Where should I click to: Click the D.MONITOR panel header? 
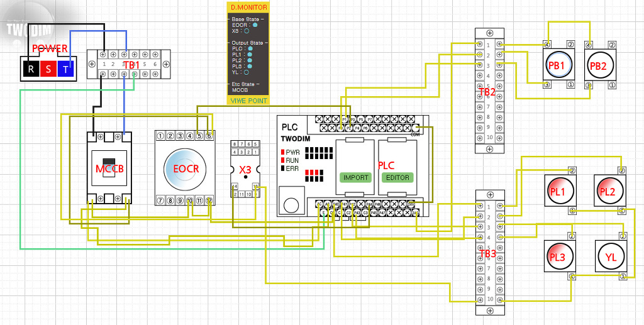coord(248,8)
